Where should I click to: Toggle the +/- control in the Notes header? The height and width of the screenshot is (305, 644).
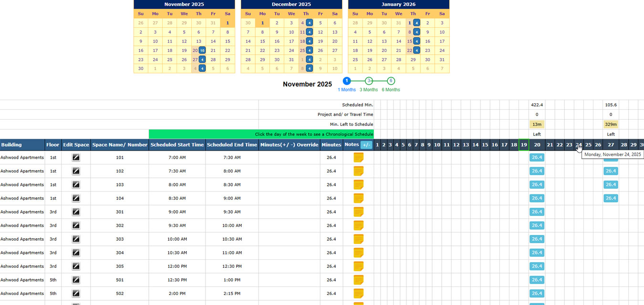tap(366, 144)
